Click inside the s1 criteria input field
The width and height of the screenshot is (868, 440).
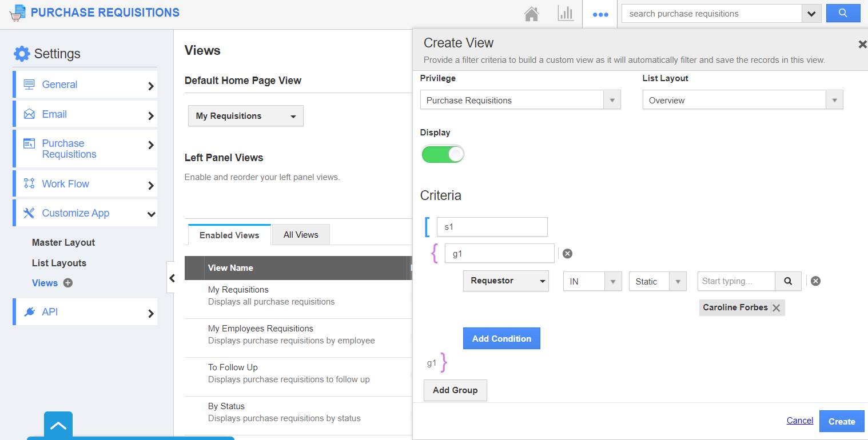(x=492, y=227)
